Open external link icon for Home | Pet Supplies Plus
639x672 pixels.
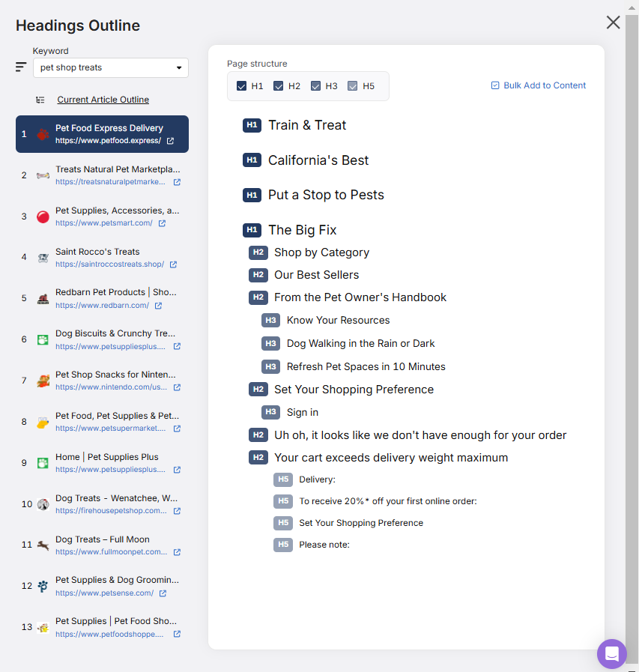tap(177, 470)
